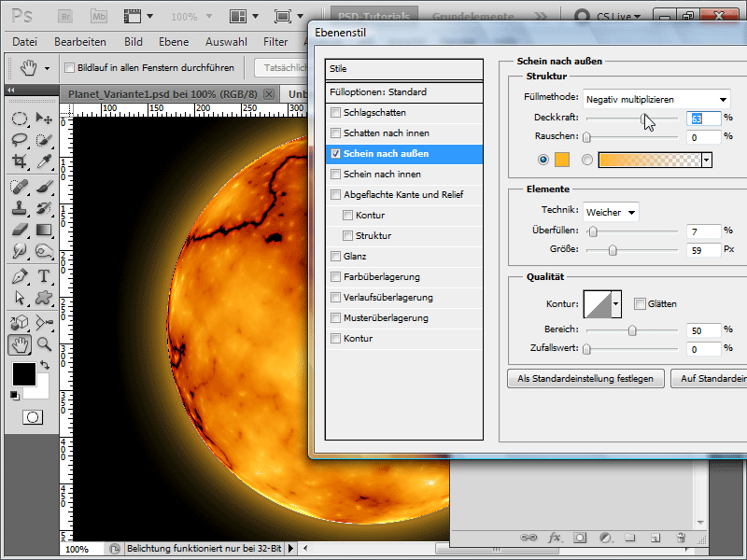This screenshot has height=560, width=747.
Task: Select the Type tool
Action: point(44,276)
